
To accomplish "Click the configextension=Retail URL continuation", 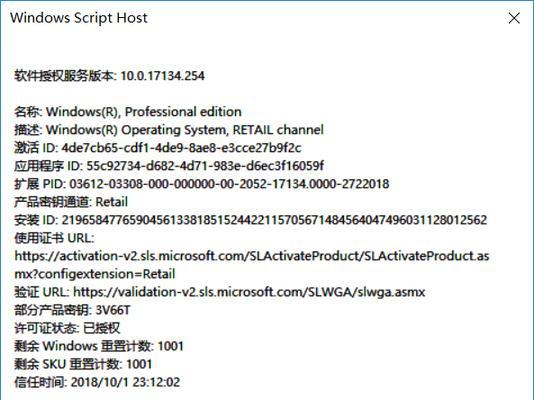I will [x=95, y=274].
